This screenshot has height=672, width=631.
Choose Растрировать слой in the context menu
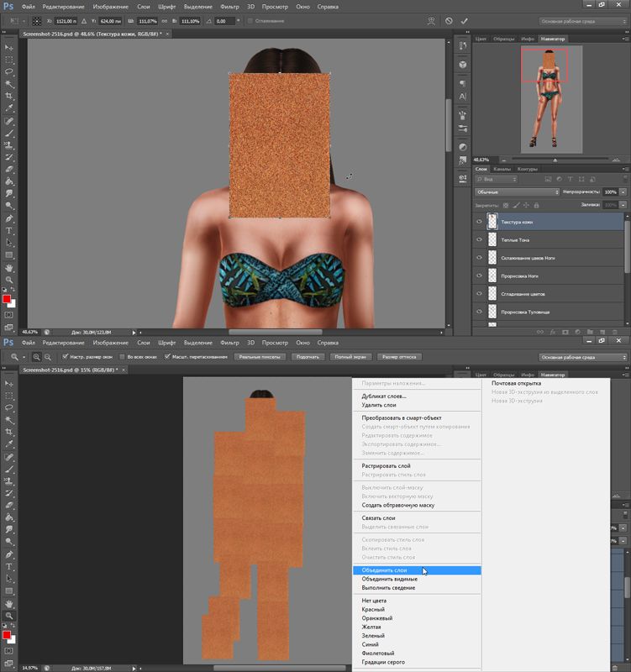tap(386, 465)
